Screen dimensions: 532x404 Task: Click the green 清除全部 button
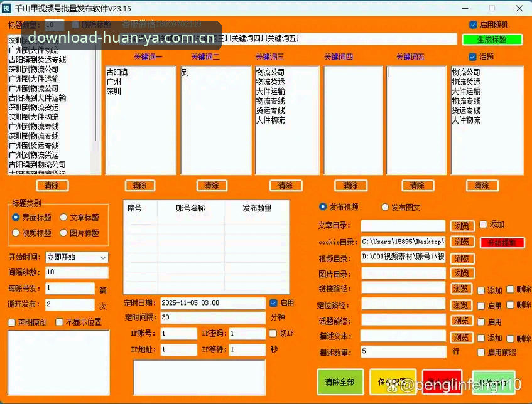pyautogui.click(x=340, y=382)
